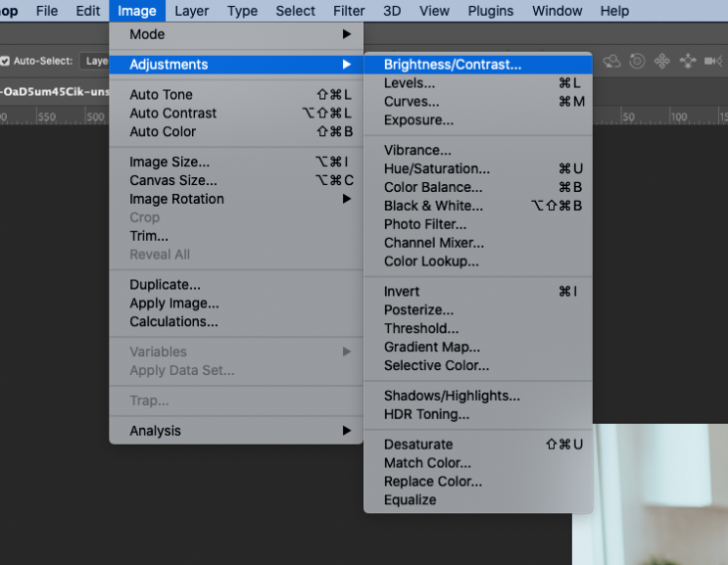The image size is (728, 565).
Task: Open the Filter menu
Action: 349,11
